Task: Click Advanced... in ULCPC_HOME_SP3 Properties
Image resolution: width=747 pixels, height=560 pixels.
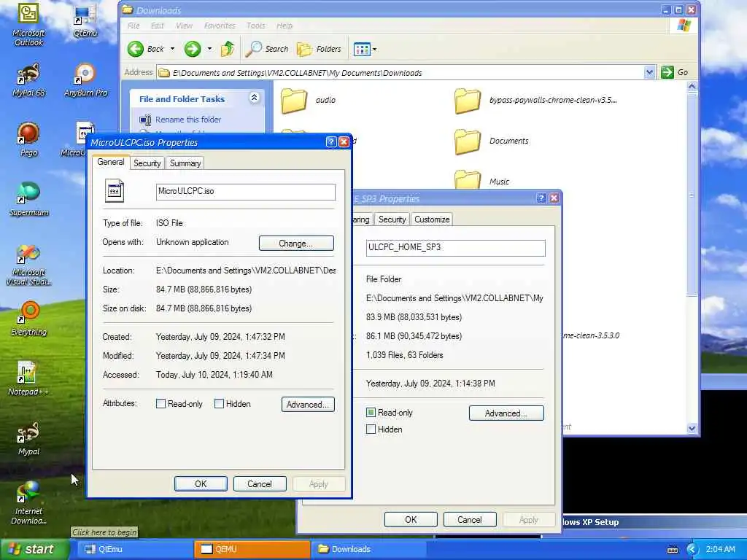Action: click(x=506, y=413)
